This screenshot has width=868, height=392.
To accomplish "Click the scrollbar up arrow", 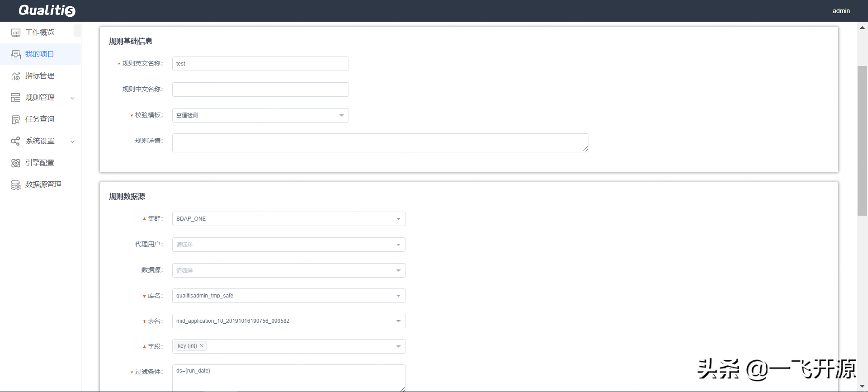I will [862, 28].
